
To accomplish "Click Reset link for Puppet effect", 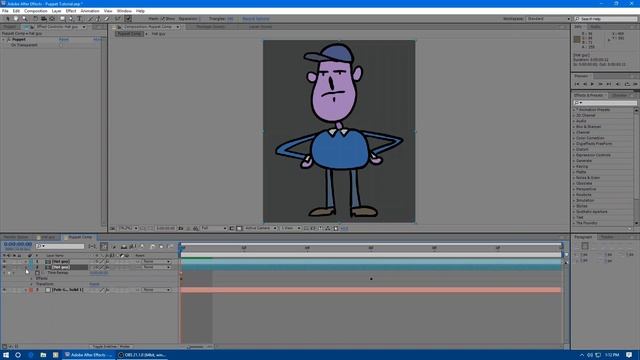I will [x=64, y=40].
